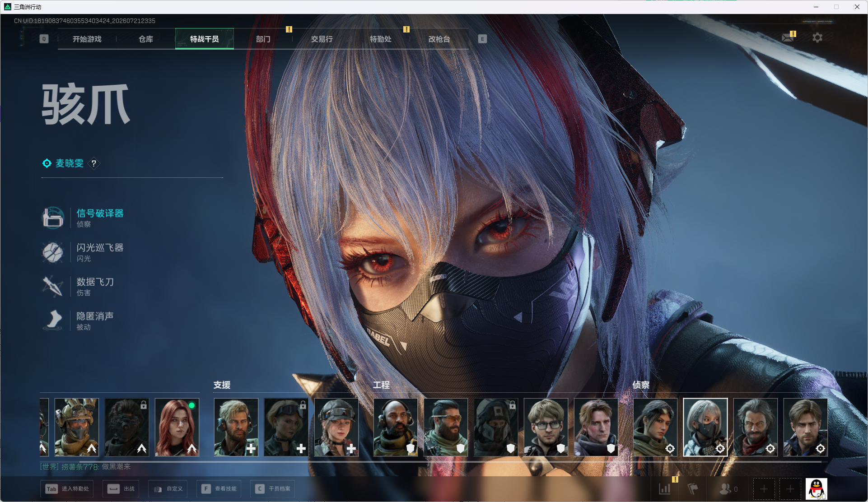Click the 出战 deploy button

click(x=121, y=489)
